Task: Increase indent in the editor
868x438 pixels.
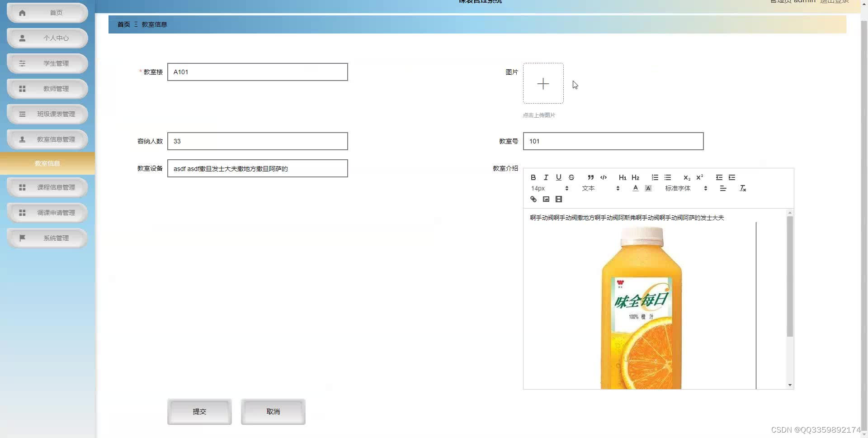Action: point(731,177)
